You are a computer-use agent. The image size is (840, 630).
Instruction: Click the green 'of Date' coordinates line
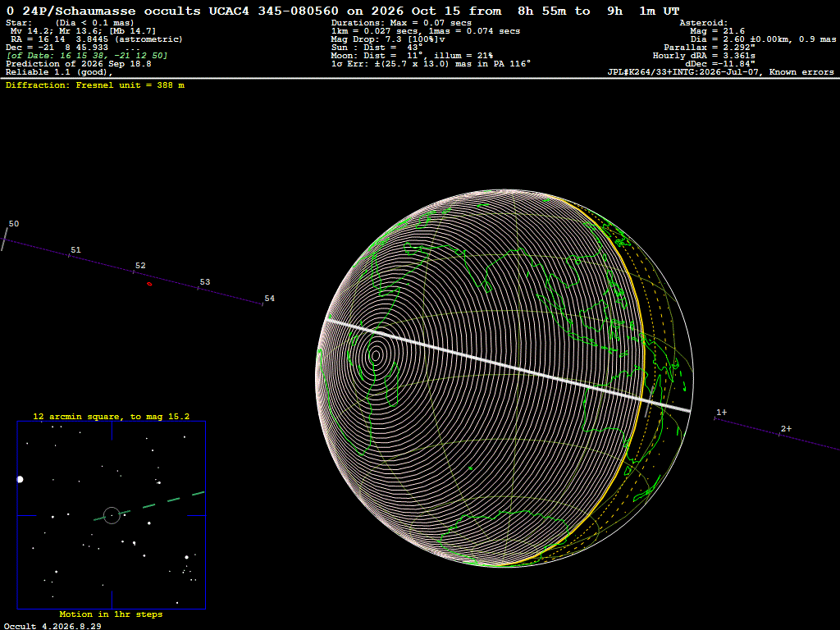click(x=87, y=56)
